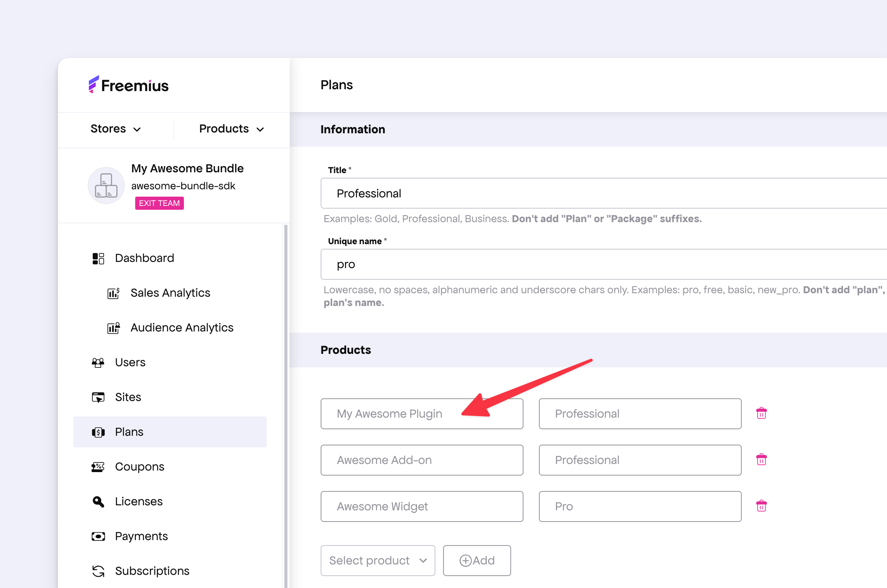
Task: Click the EXIT TEAM badge
Action: point(159,203)
